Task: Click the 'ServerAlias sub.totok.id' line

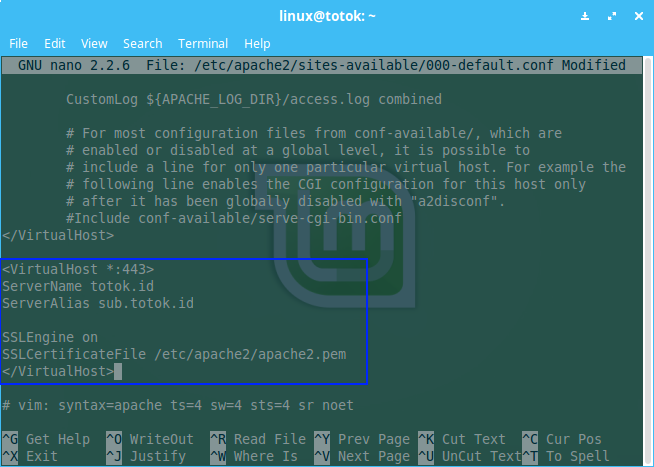Action: click(x=98, y=304)
